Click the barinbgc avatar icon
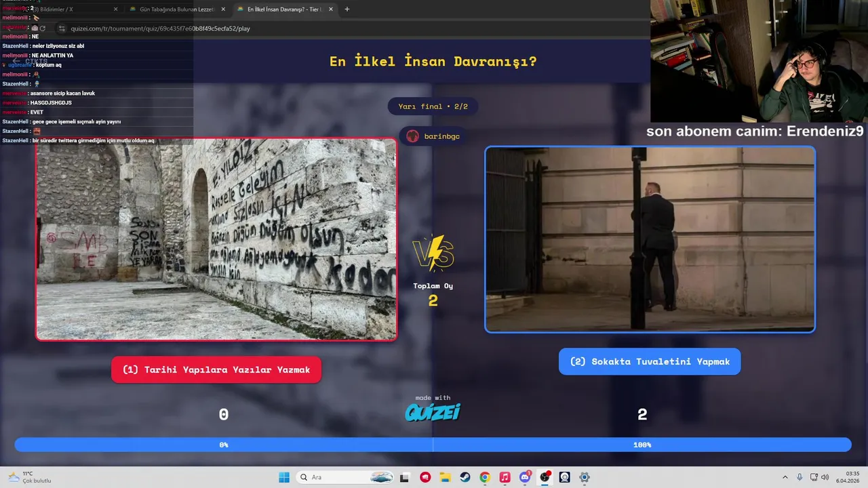 pos(412,136)
